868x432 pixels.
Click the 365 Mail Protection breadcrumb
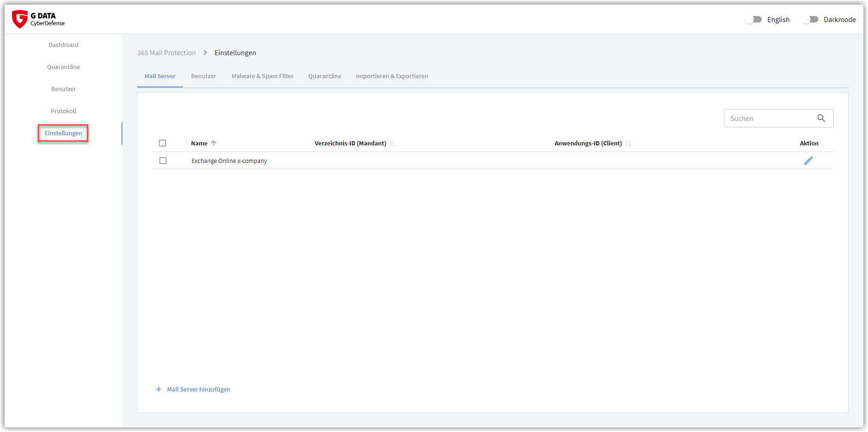click(x=166, y=53)
